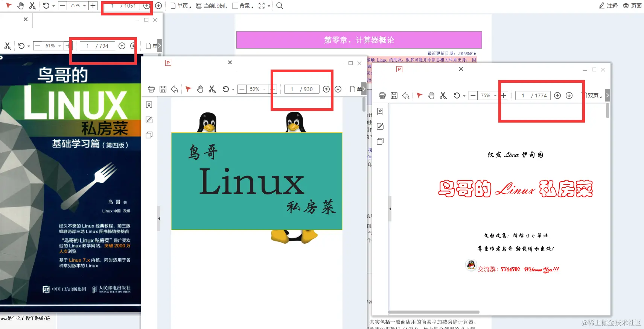This screenshot has width=644, height=329.
Task: Activate the hand pan tool in the 1051-page window
Action: 21,6
